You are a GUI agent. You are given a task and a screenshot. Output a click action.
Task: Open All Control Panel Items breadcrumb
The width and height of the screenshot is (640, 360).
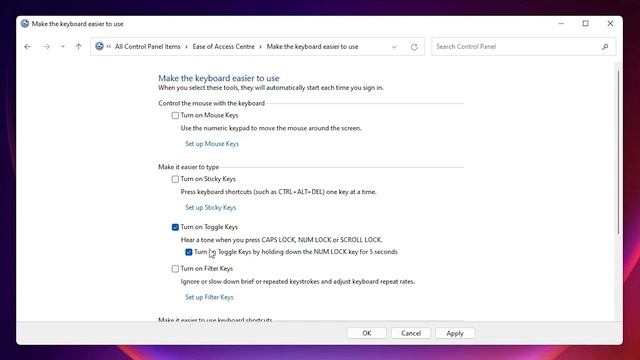[x=147, y=47]
